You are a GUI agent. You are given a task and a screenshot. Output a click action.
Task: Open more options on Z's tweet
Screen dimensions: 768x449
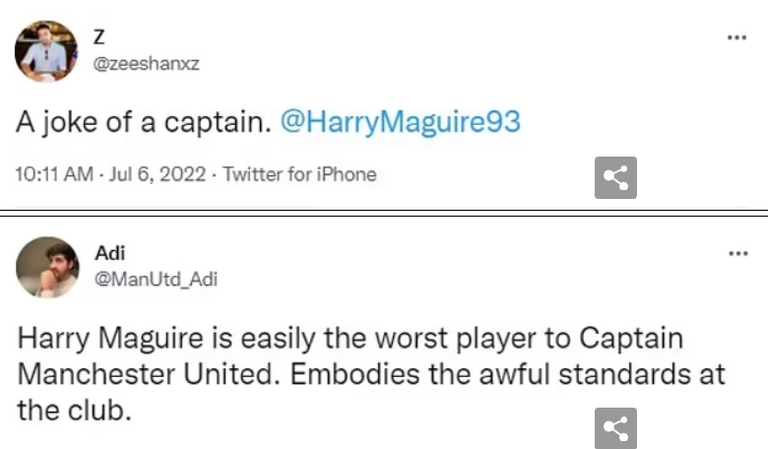point(737,38)
